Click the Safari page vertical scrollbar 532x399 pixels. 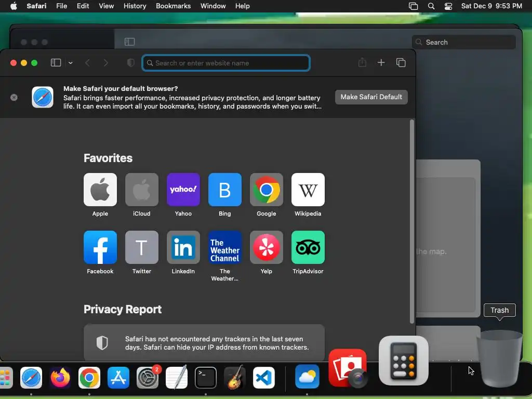(x=412, y=221)
